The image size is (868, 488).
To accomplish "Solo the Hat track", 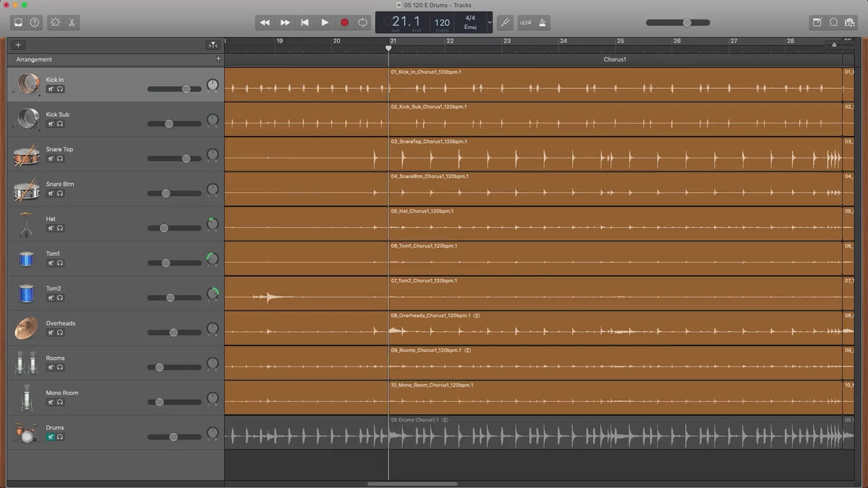I will pyautogui.click(x=60, y=228).
